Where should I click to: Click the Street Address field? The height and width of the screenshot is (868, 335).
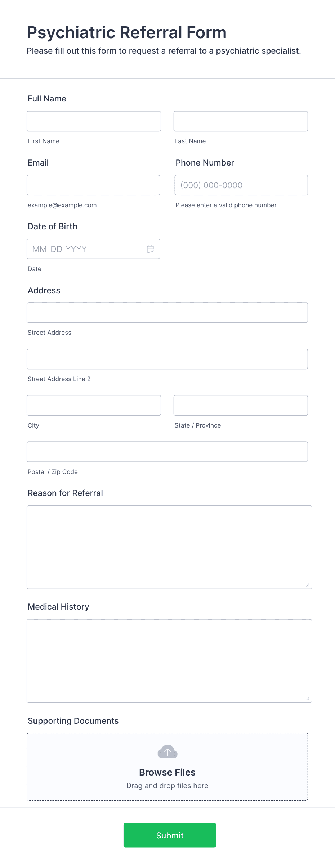point(167,313)
